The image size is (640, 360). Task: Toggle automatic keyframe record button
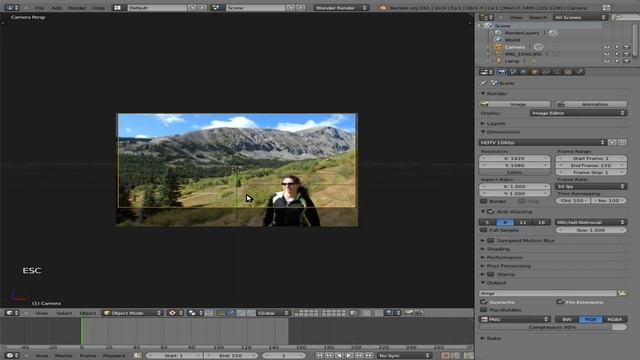(x=445, y=356)
